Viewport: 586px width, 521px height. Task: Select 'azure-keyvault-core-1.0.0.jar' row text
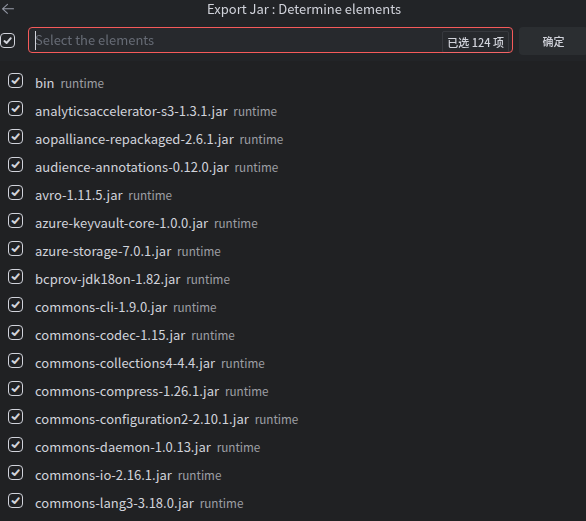121,223
